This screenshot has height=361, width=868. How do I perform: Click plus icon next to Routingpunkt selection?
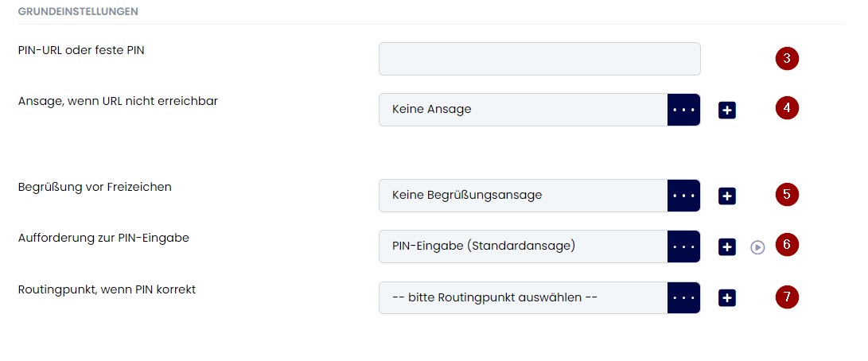727,298
